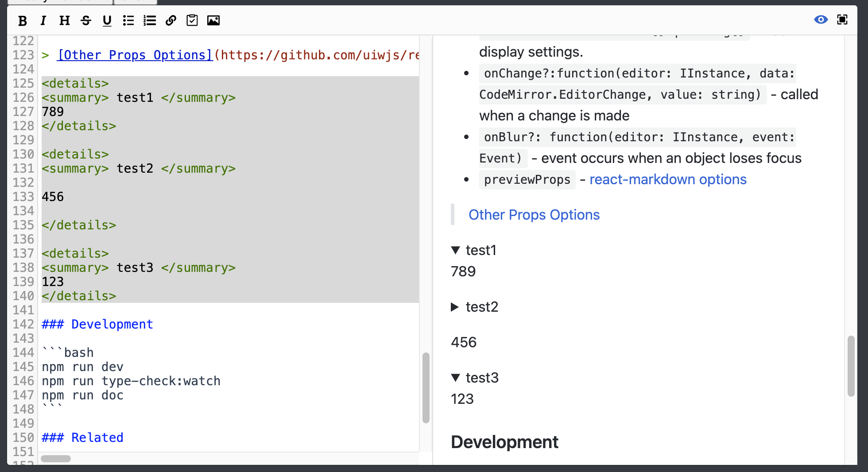Apply italic formatting from the toolbar

[x=43, y=20]
